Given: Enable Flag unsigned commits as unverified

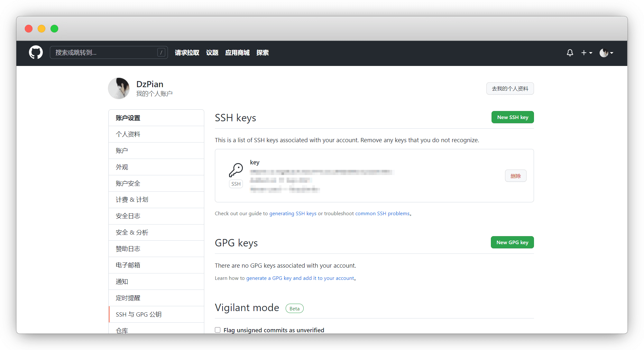Looking at the screenshot, I should (x=218, y=330).
